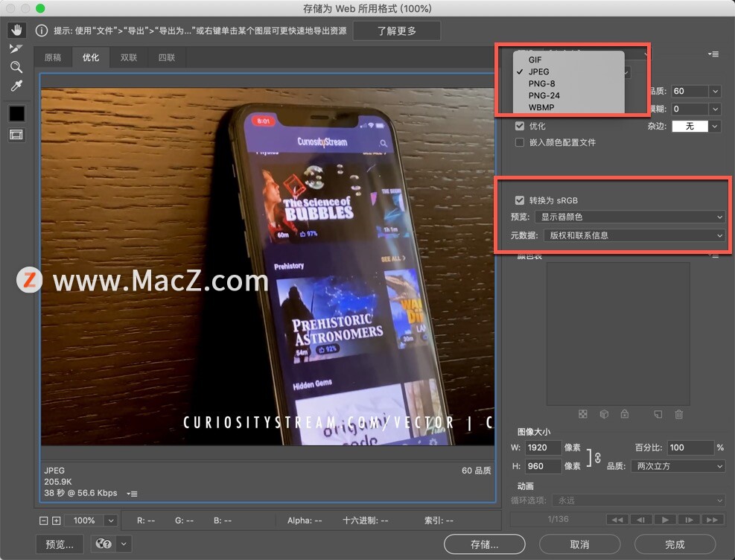The image size is (735, 560).
Task: Open the browser selection dropdown arrow
Action: (x=124, y=544)
